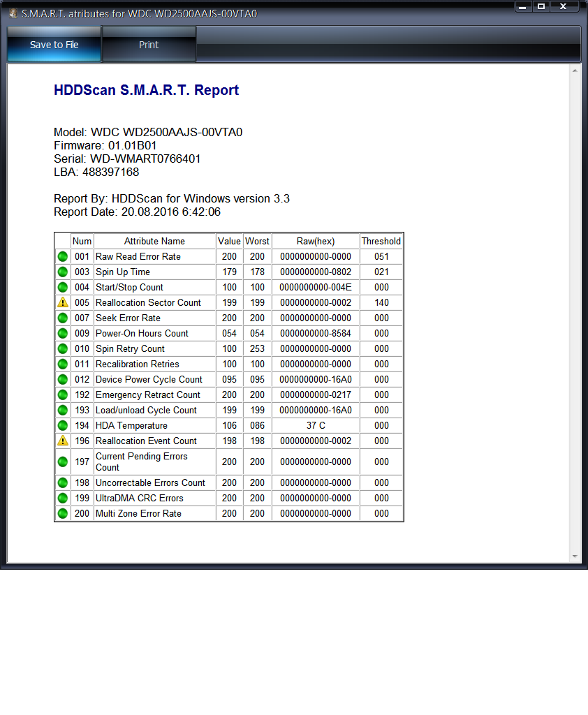The height and width of the screenshot is (715, 588).
Task: Click the UltraDMA CRC Errors attribute name
Action: point(140,499)
